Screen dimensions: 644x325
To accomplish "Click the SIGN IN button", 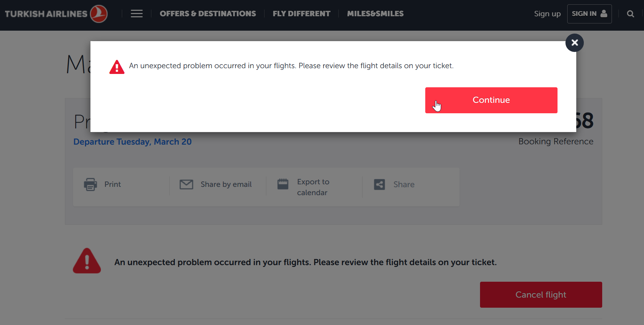I will click(589, 14).
